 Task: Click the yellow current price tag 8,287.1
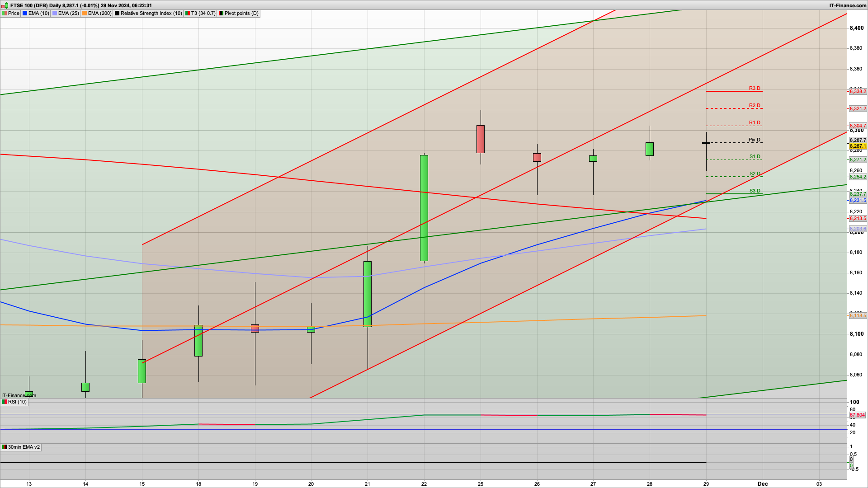[858, 146]
